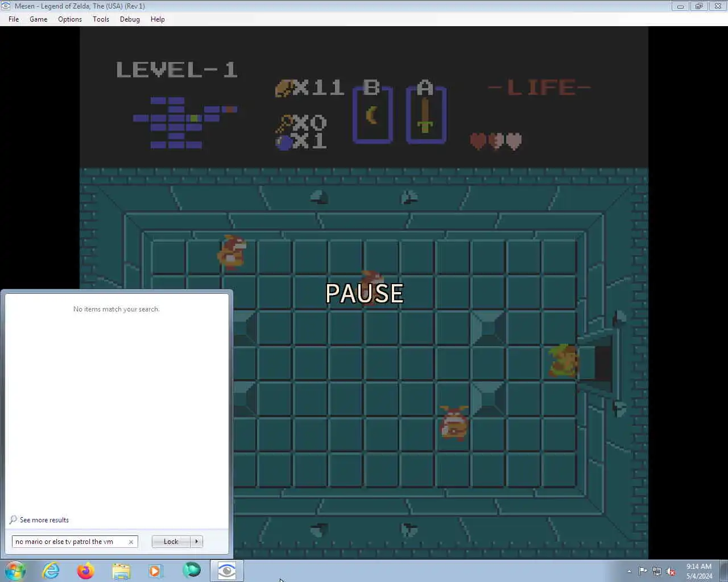Open the Game menu
Image resolution: width=728 pixels, height=582 pixels.
tap(38, 19)
